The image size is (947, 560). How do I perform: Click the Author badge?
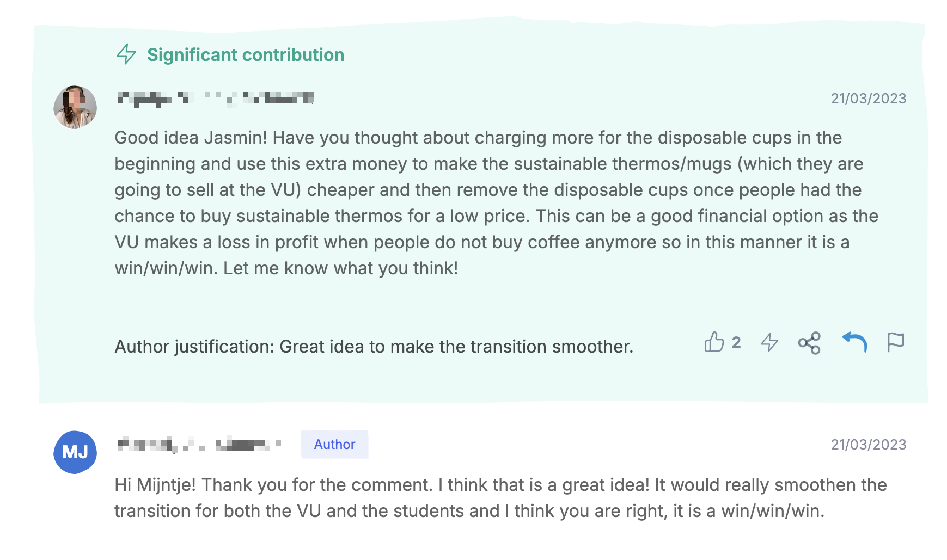[x=334, y=445]
